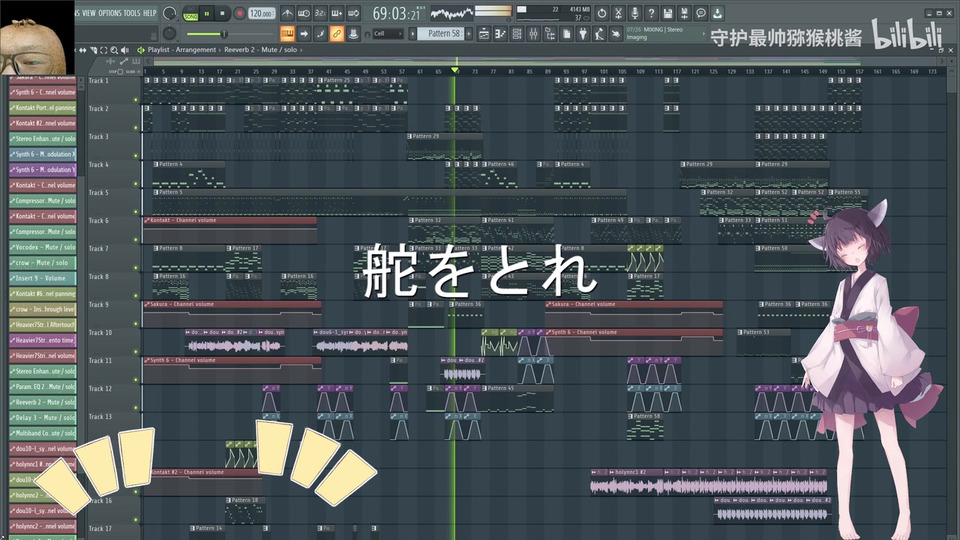This screenshot has height=540, width=960.
Task: Stop playback with the stop button
Action: (x=223, y=13)
